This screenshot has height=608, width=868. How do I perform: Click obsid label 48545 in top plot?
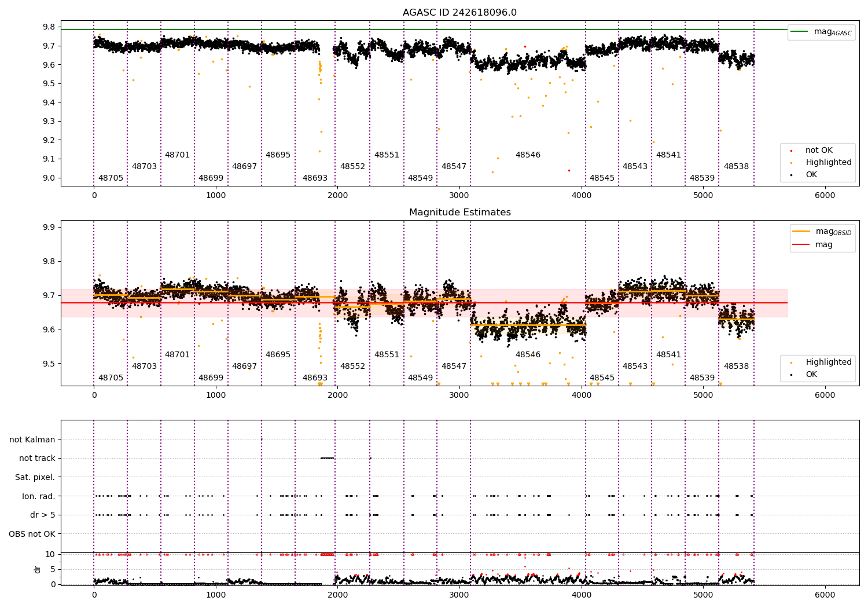coord(602,178)
